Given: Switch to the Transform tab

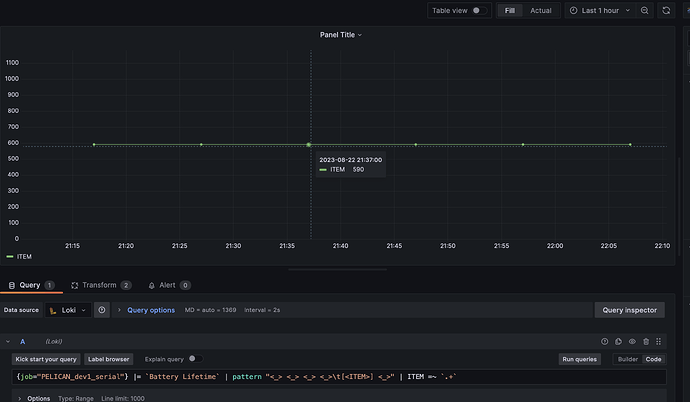Looking at the screenshot, I should (100, 285).
